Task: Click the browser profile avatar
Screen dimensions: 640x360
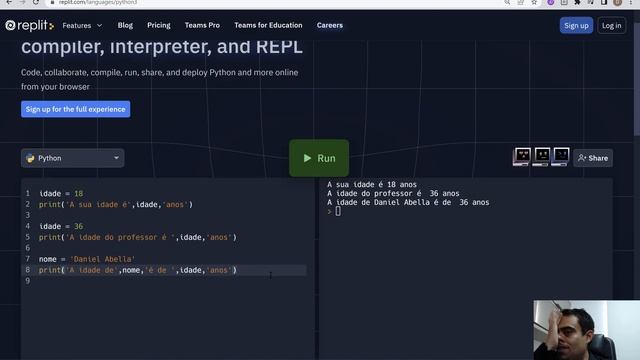Action: [618, 2]
